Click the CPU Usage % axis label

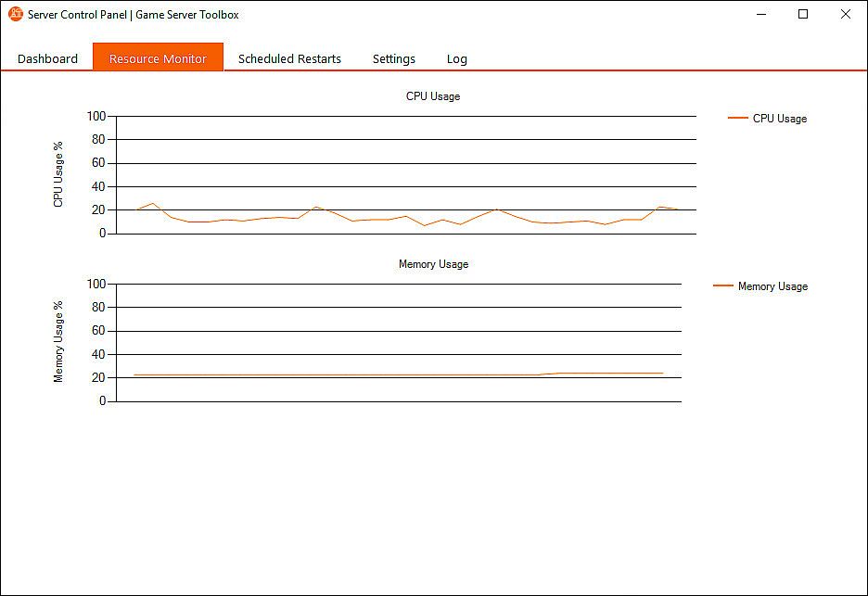coord(58,174)
